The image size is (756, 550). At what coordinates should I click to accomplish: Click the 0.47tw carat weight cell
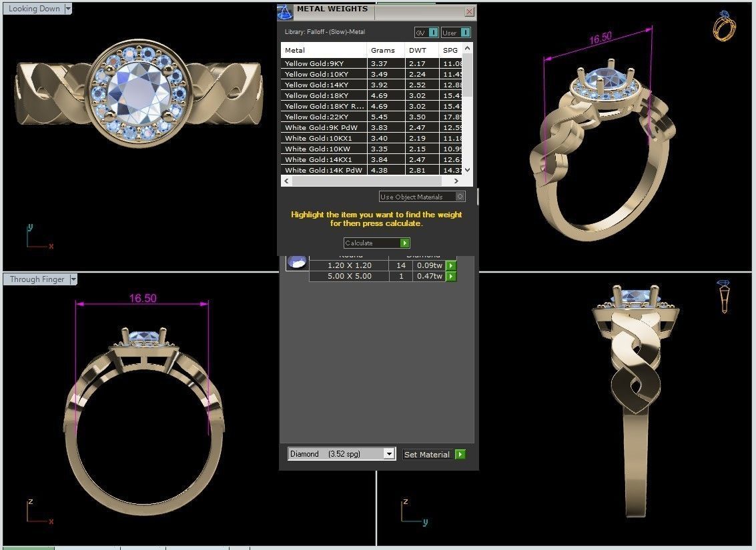point(429,276)
